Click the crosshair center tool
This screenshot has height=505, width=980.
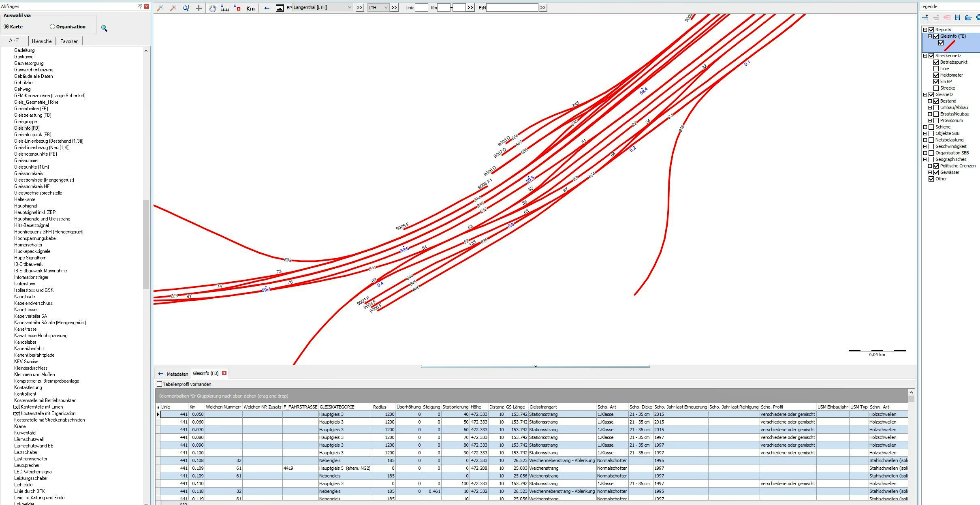click(x=199, y=8)
